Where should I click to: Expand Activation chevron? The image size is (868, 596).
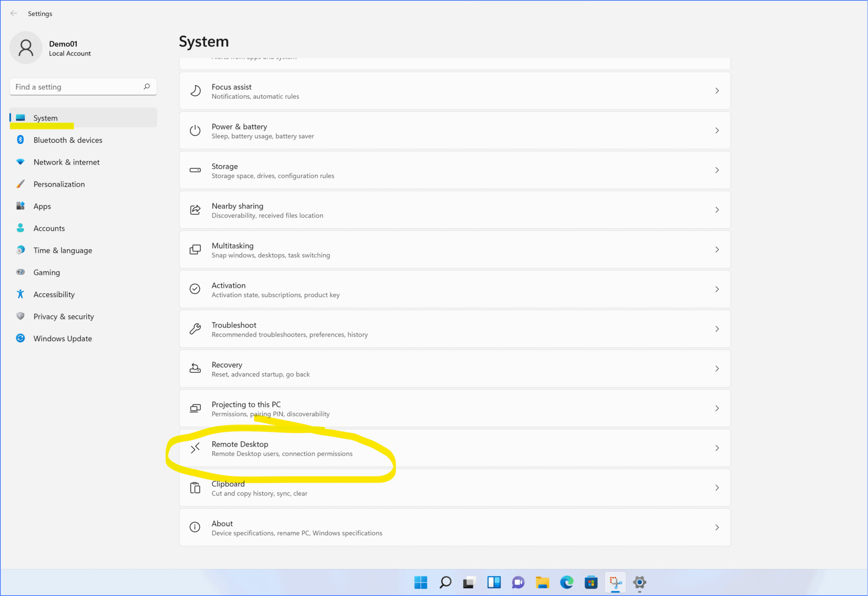tap(717, 289)
